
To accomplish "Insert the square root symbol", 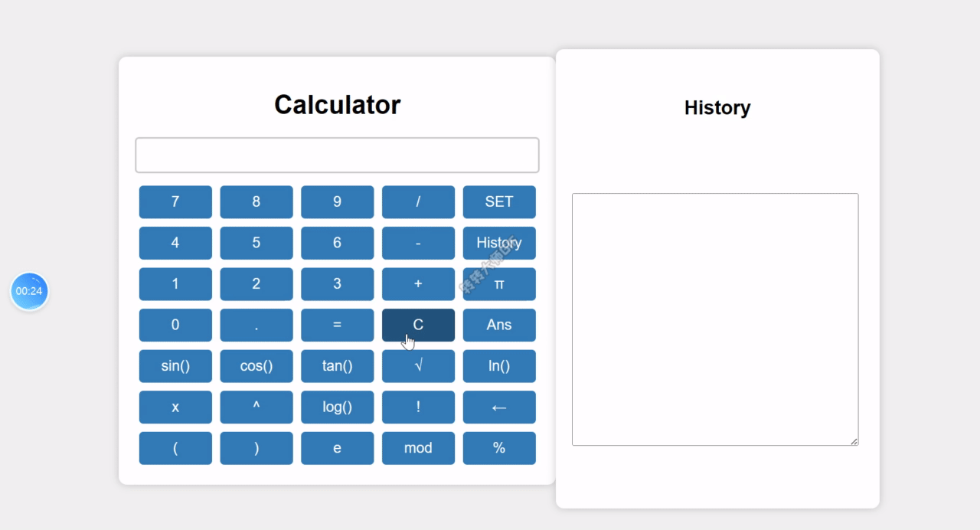I will click(418, 366).
